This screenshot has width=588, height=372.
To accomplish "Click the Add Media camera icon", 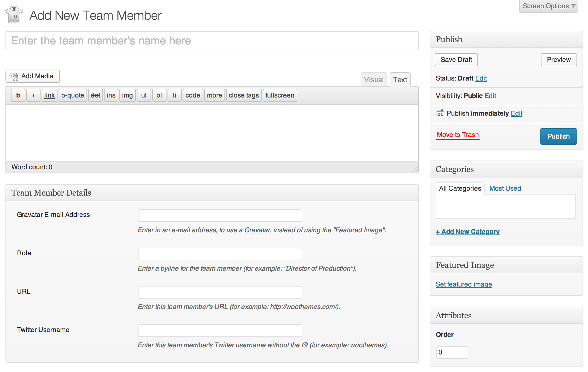I will (x=14, y=76).
